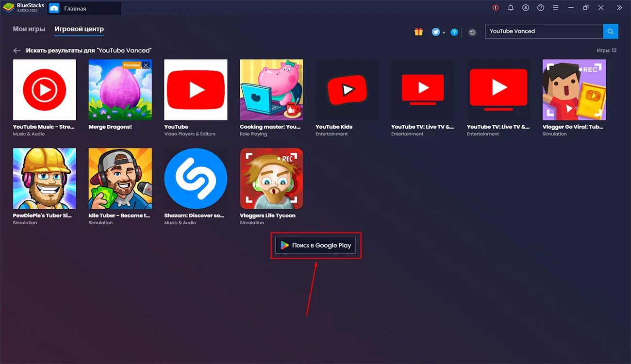The width and height of the screenshot is (631, 364).
Task: Select the Игровой центр tab
Action: pyautogui.click(x=79, y=29)
